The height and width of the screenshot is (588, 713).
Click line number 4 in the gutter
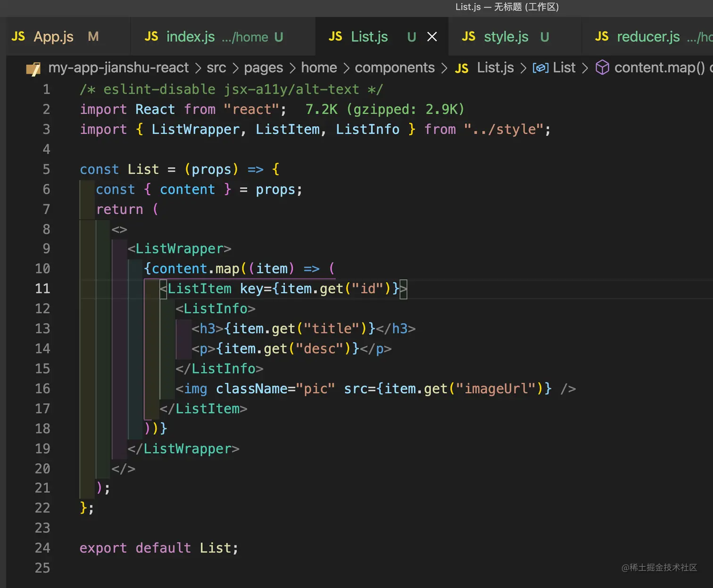pyautogui.click(x=46, y=149)
